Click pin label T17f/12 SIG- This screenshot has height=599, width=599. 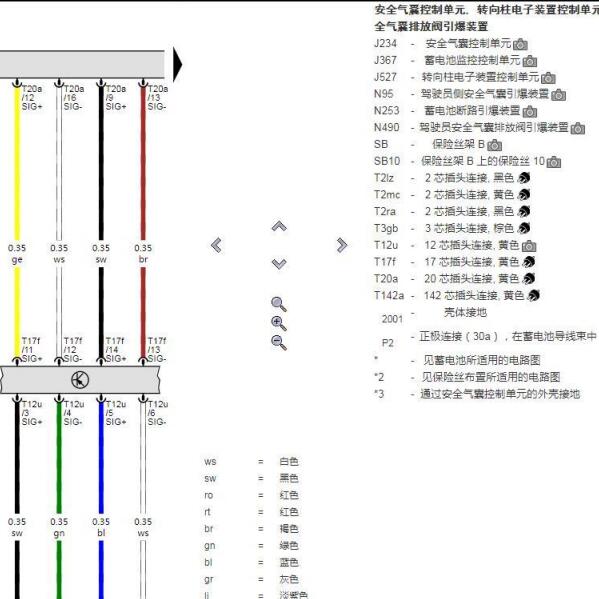(73, 350)
